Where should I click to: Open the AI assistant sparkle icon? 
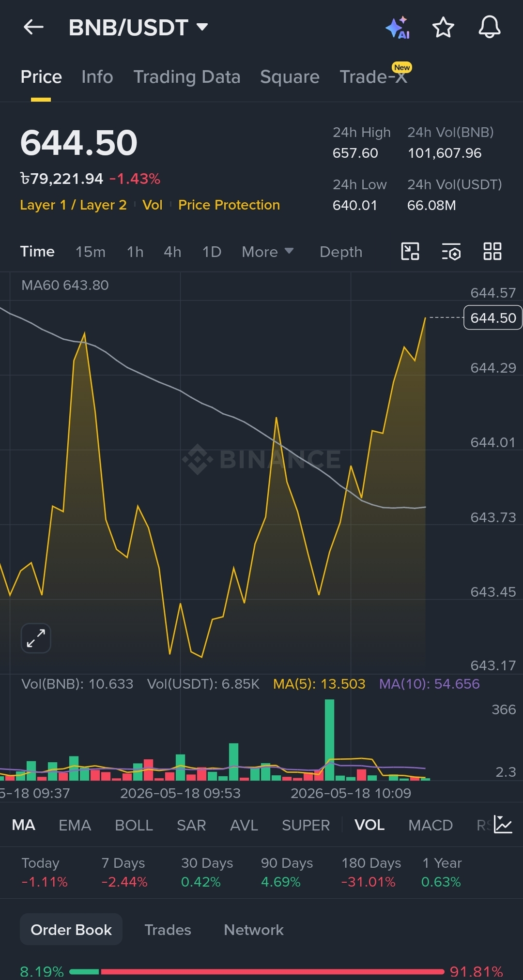coord(398,28)
